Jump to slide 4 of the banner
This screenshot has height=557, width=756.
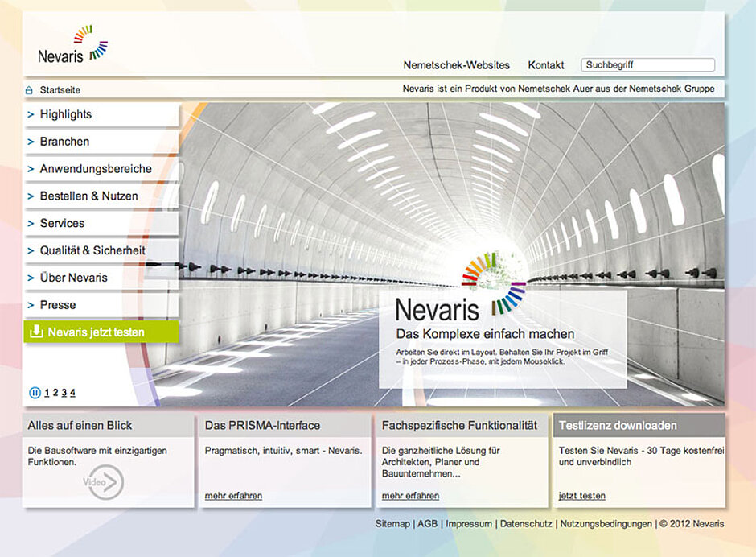[72, 393]
